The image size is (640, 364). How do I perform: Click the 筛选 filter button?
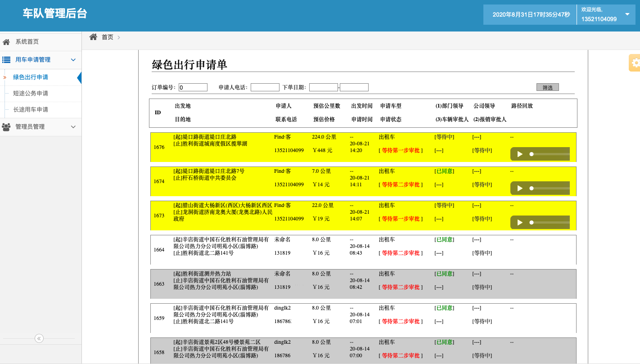[x=547, y=87]
